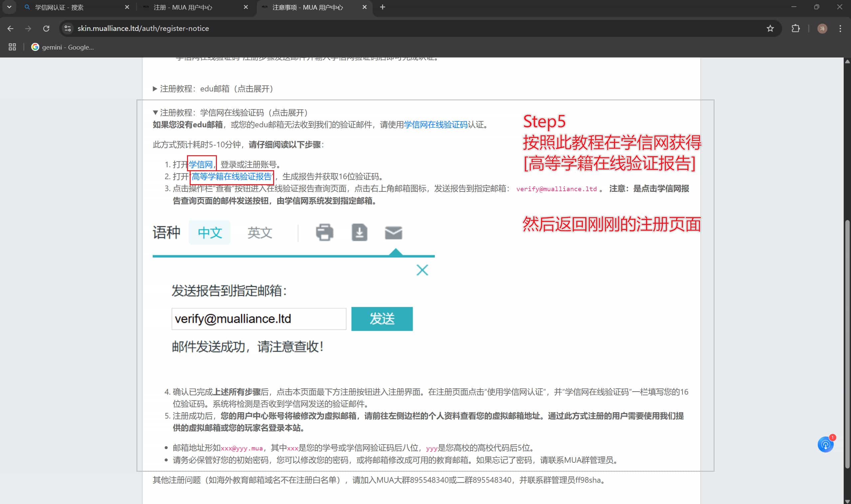The height and width of the screenshot is (504, 851).
Task: Open the 学信网 link in step 1
Action: click(201, 165)
